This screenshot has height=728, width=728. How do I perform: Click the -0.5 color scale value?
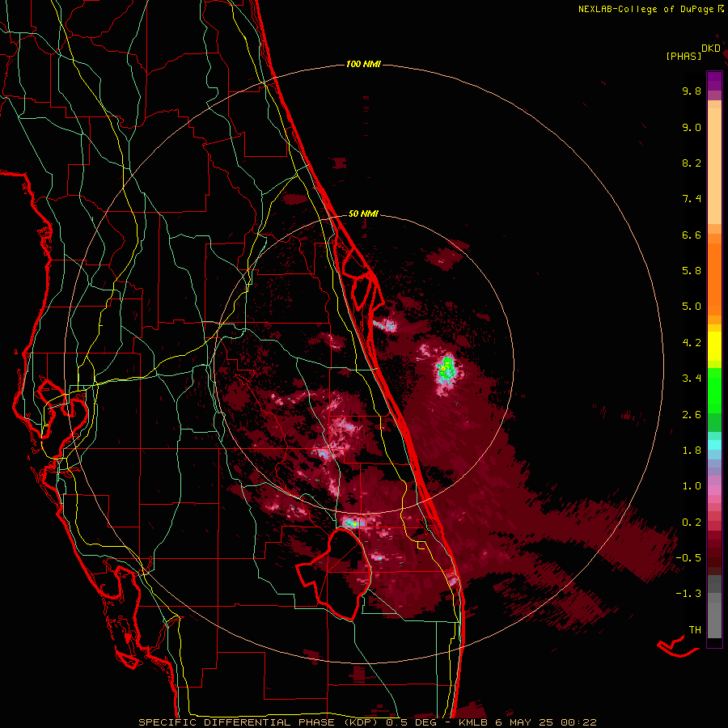pyautogui.click(x=688, y=558)
